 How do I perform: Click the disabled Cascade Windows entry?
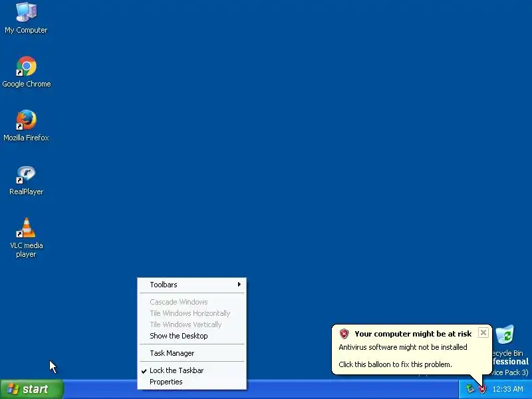192,302
